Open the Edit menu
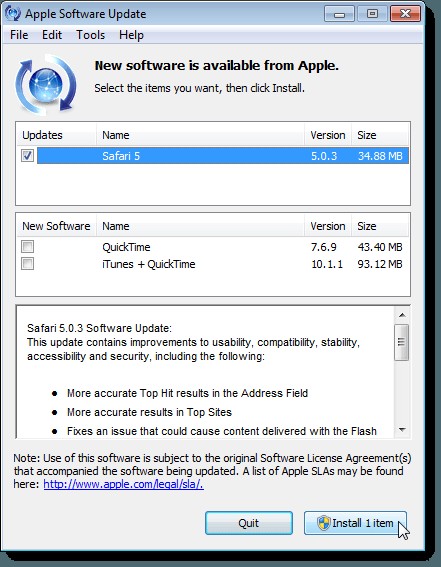This screenshot has width=441, height=567. (x=52, y=35)
